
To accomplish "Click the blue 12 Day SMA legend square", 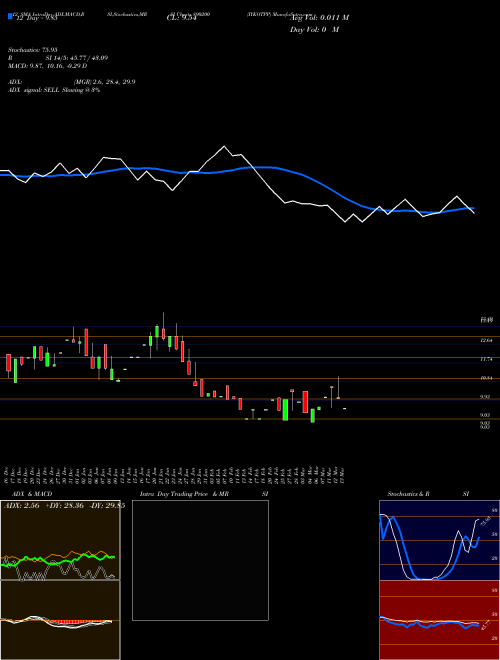I will click(x=10, y=16).
